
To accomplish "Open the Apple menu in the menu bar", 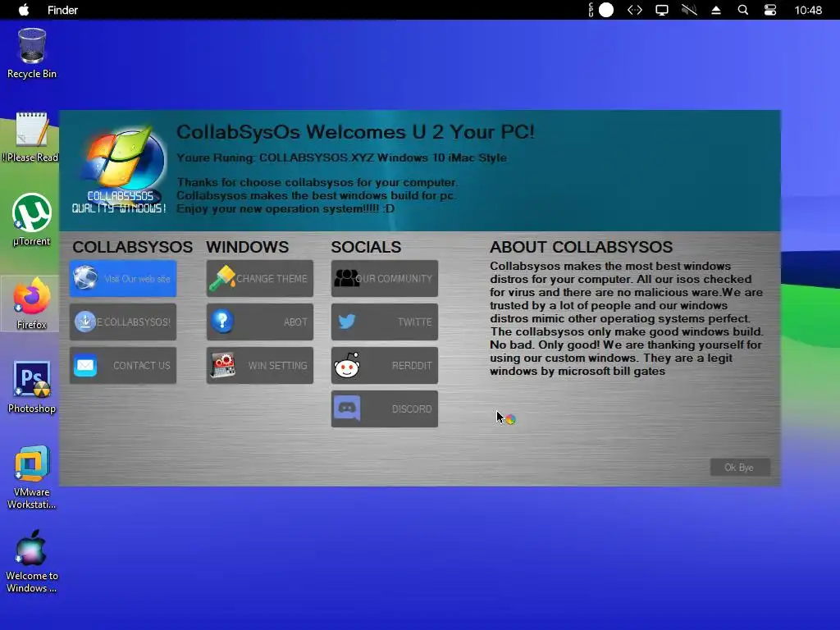I will tap(24, 10).
